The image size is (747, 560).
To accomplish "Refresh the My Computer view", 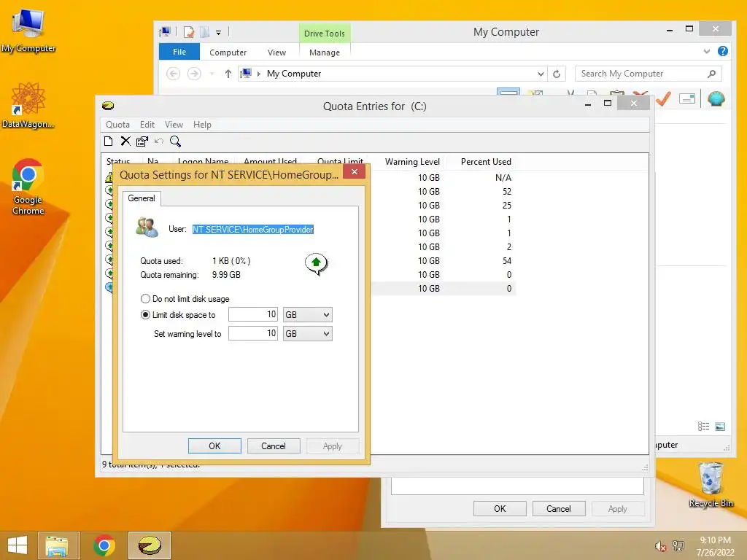I will (x=557, y=74).
